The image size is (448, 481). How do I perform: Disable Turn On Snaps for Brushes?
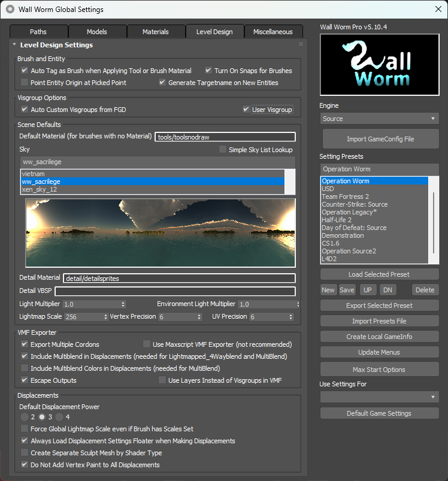[208, 71]
